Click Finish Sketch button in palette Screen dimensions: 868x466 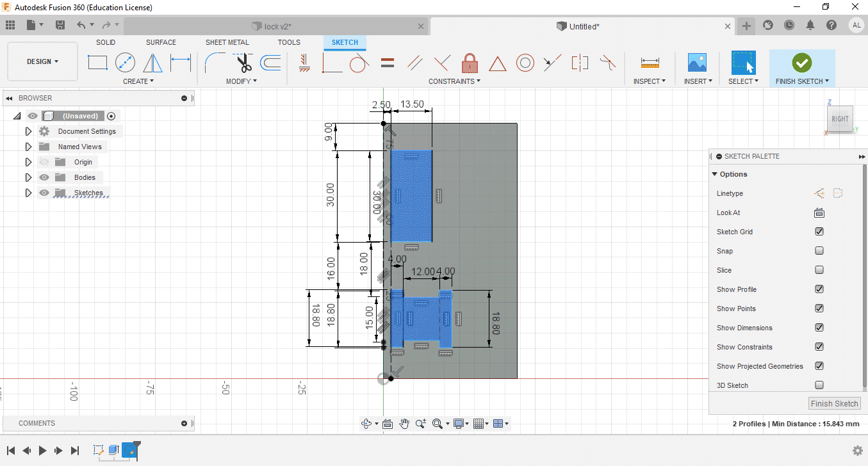point(834,403)
